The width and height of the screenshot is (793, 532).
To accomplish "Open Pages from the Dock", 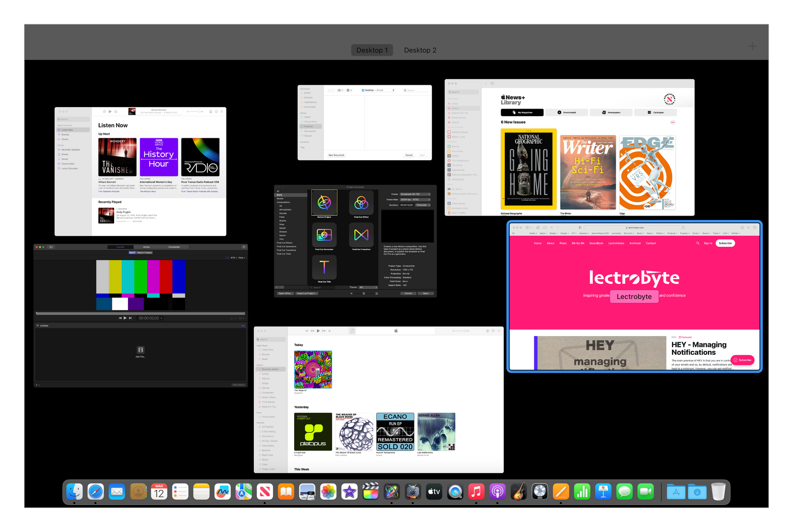I will click(561, 492).
